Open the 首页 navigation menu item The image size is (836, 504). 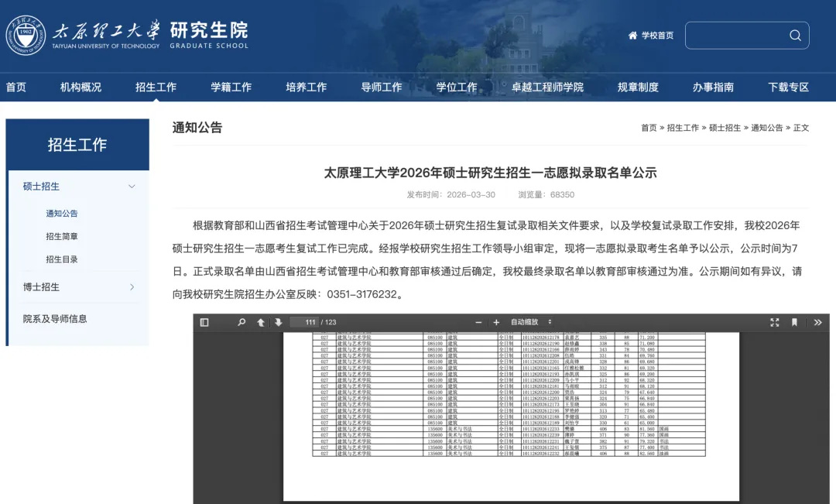[16, 87]
